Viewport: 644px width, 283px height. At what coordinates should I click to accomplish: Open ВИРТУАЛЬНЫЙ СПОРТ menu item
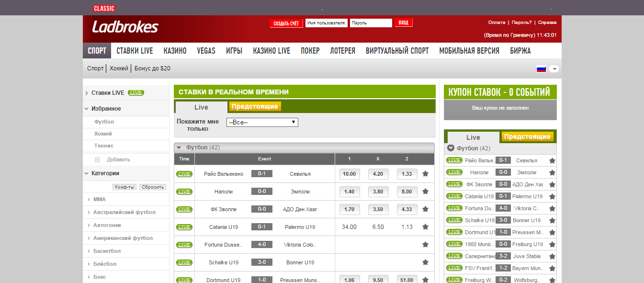coord(397,51)
